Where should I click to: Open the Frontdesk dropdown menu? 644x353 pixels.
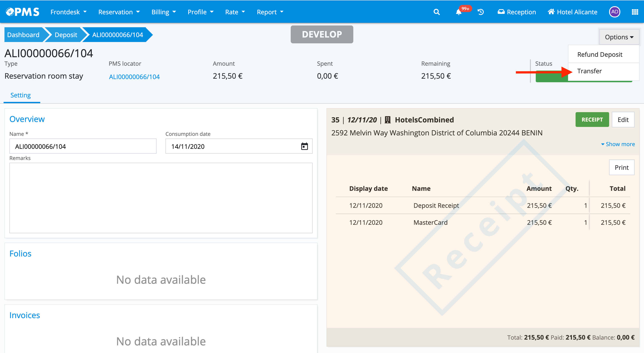68,12
